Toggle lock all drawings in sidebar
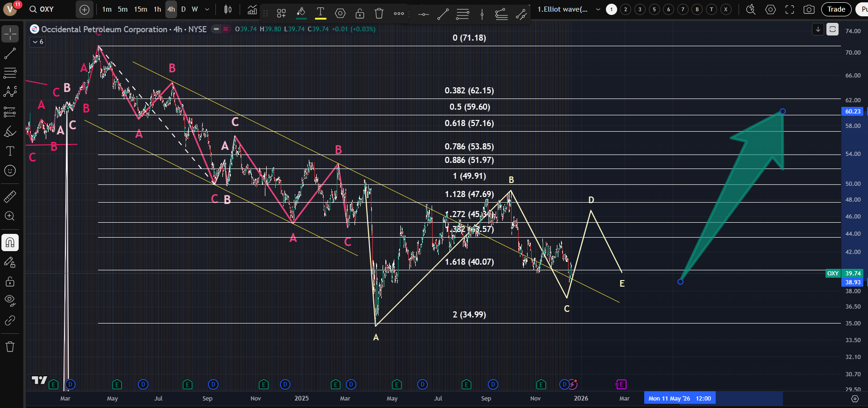The height and width of the screenshot is (408, 868). 10,281
